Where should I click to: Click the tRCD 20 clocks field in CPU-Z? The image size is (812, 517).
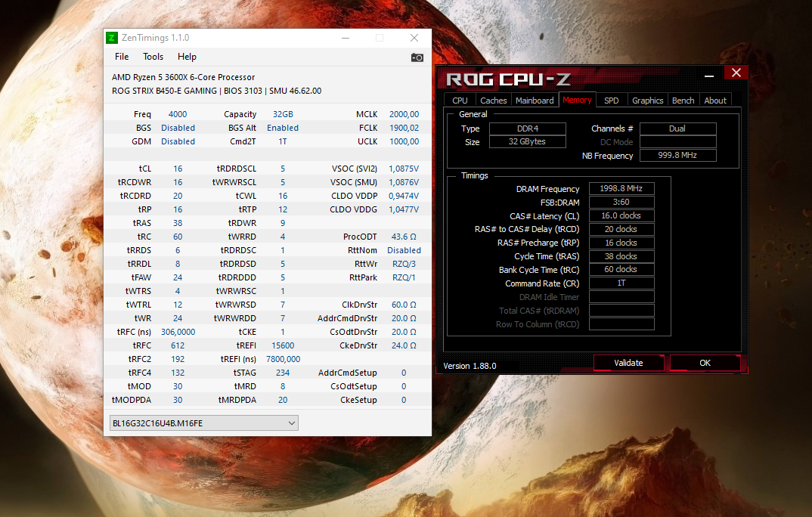(621, 229)
